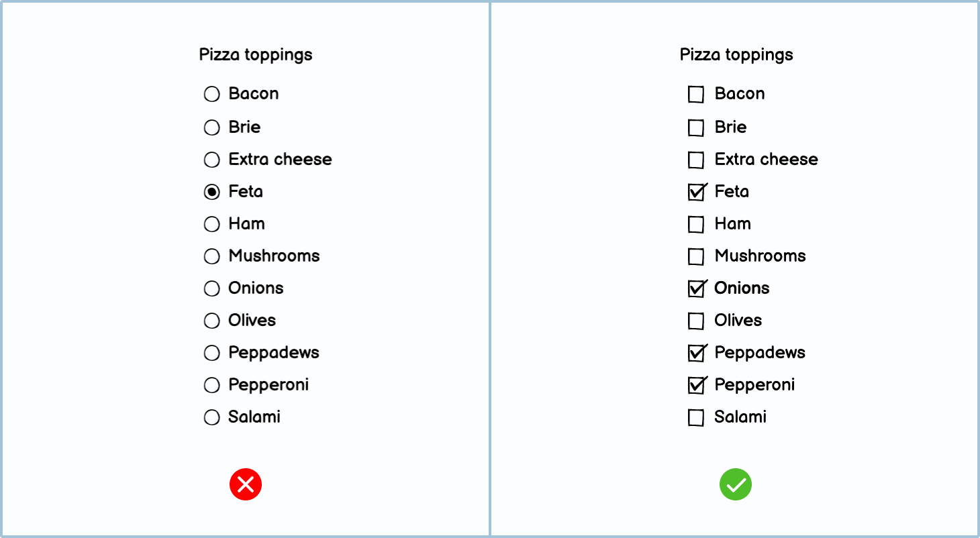The height and width of the screenshot is (538, 980).
Task: Pick the Ham radio button
Action: coord(212,224)
